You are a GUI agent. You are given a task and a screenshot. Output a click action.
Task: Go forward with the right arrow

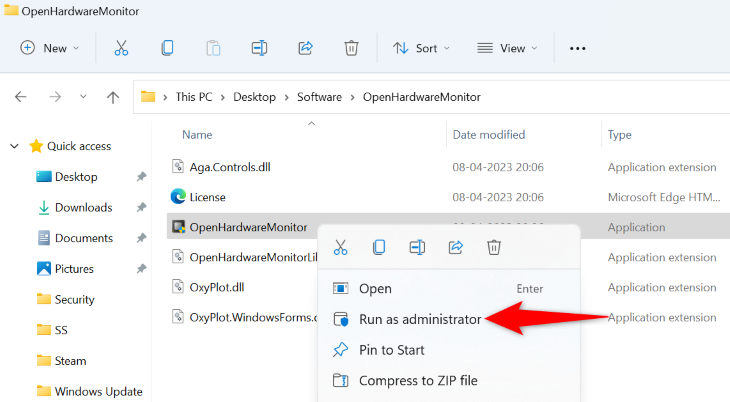(x=55, y=97)
